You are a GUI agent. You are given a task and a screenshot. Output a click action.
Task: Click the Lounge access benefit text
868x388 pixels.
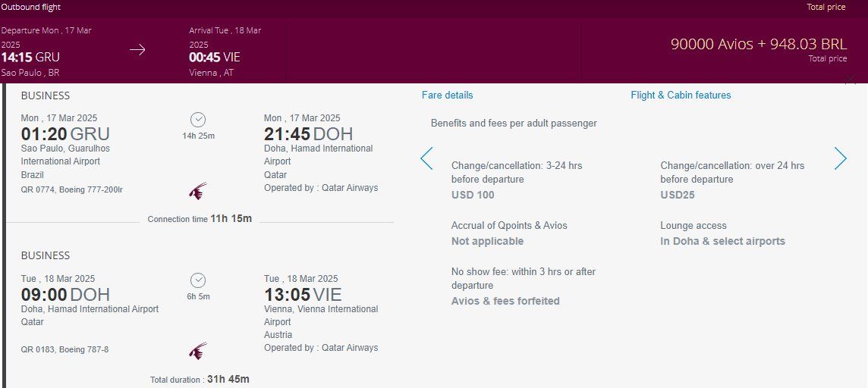click(x=693, y=226)
